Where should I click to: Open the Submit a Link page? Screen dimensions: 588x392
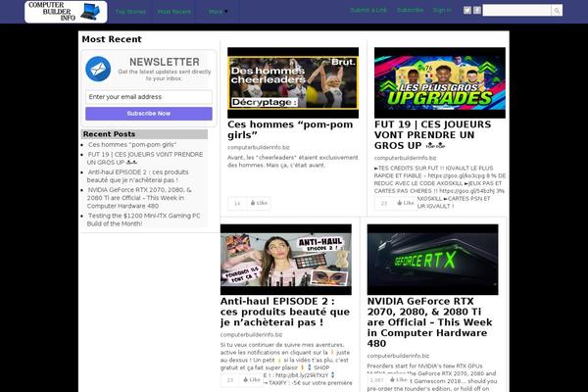click(x=368, y=10)
